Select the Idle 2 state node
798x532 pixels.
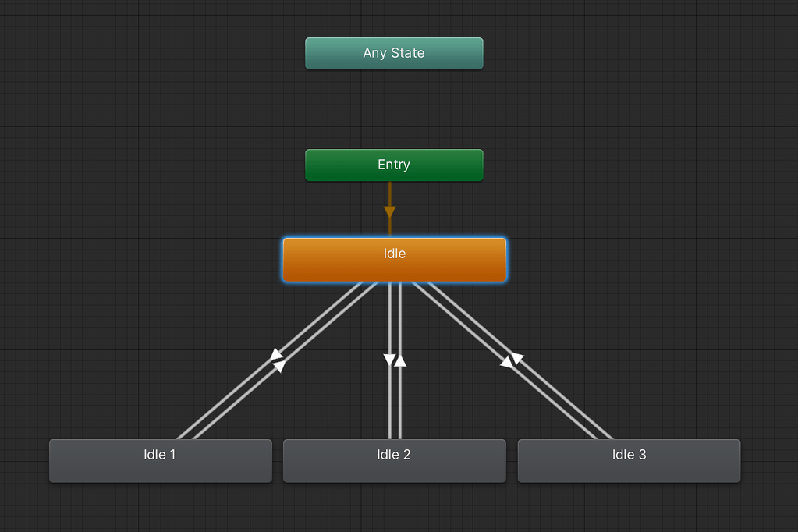tap(393, 460)
